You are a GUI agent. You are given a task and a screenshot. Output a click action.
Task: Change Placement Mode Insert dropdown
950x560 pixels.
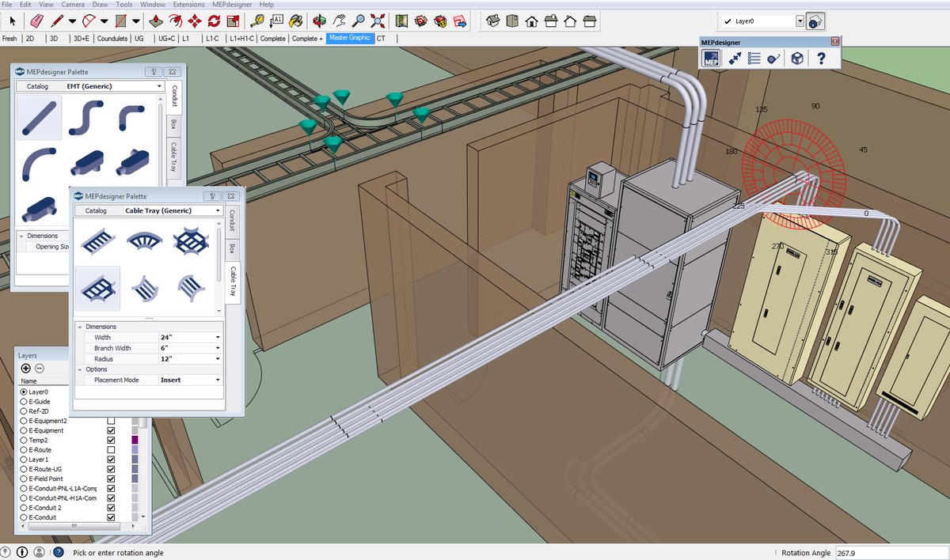(218, 380)
